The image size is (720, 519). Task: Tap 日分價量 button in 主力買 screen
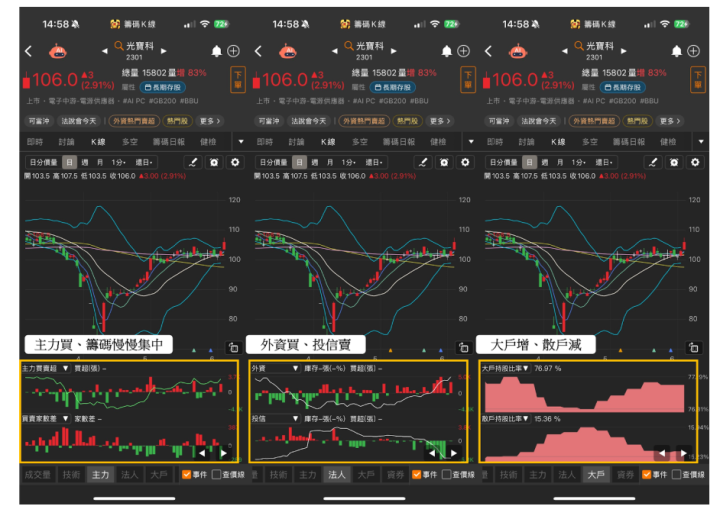tap(43, 162)
